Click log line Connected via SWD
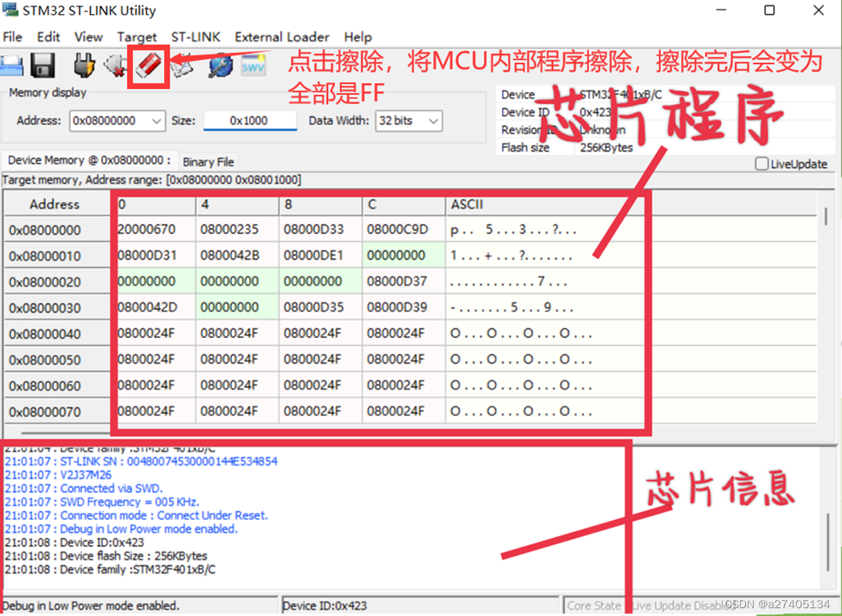This screenshot has height=616, width=842. pos(84,488)
